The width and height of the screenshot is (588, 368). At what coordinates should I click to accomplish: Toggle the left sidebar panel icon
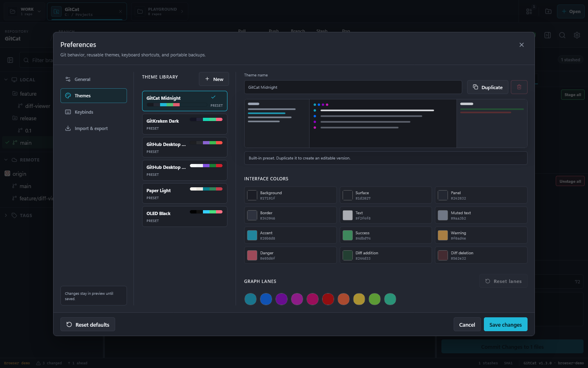pyautogui.click(x=10, y=60)
